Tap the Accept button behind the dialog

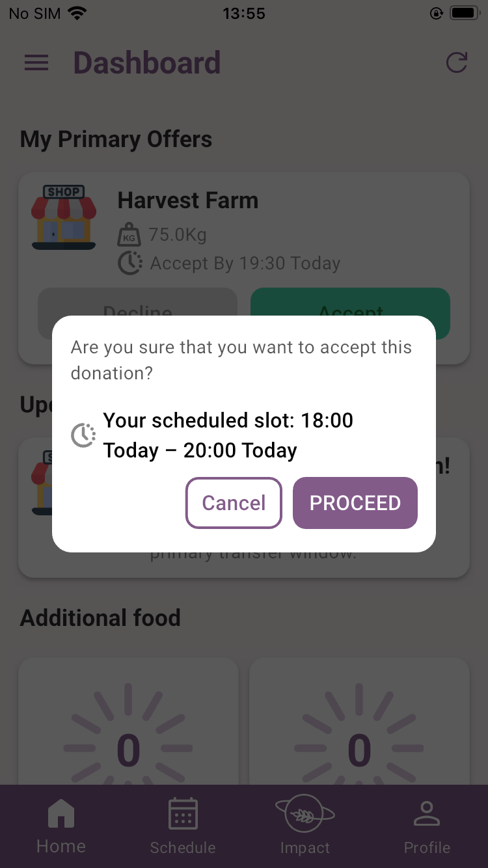pos(350,303)
